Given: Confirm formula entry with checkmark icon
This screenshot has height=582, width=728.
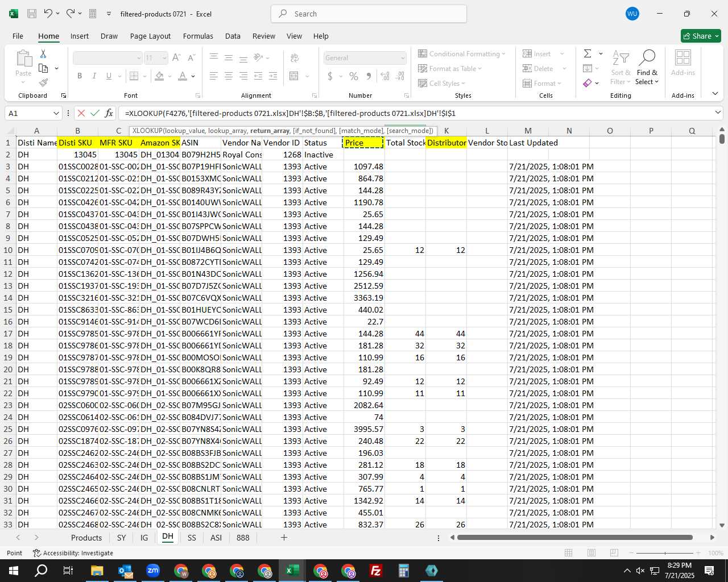Looking at the screenshot, I should (x=95, y=113).
